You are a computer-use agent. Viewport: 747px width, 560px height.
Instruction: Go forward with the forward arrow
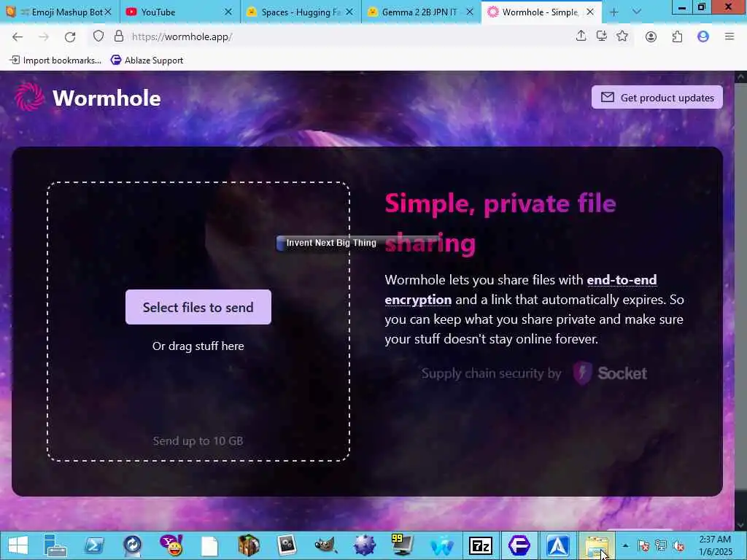44,36
